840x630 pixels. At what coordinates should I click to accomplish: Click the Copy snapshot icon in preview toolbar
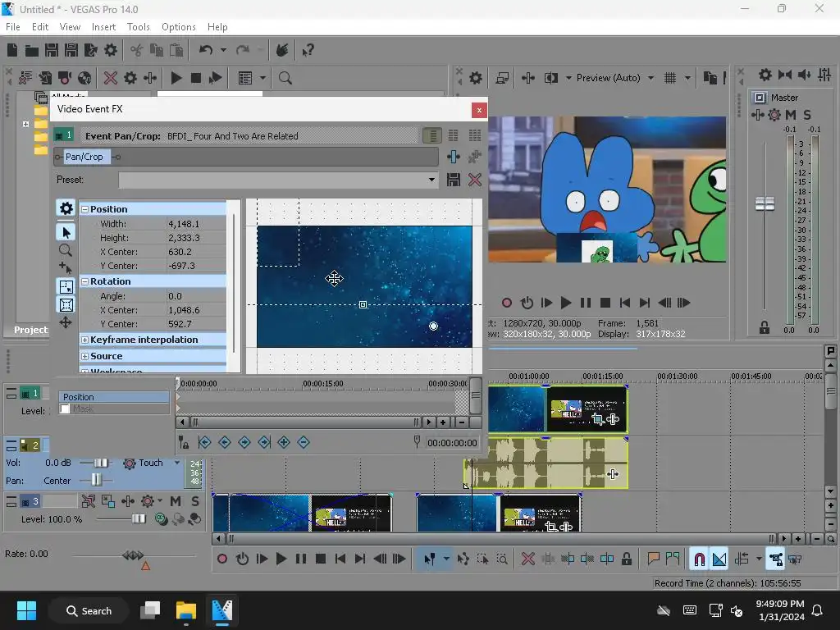[710, 78]
